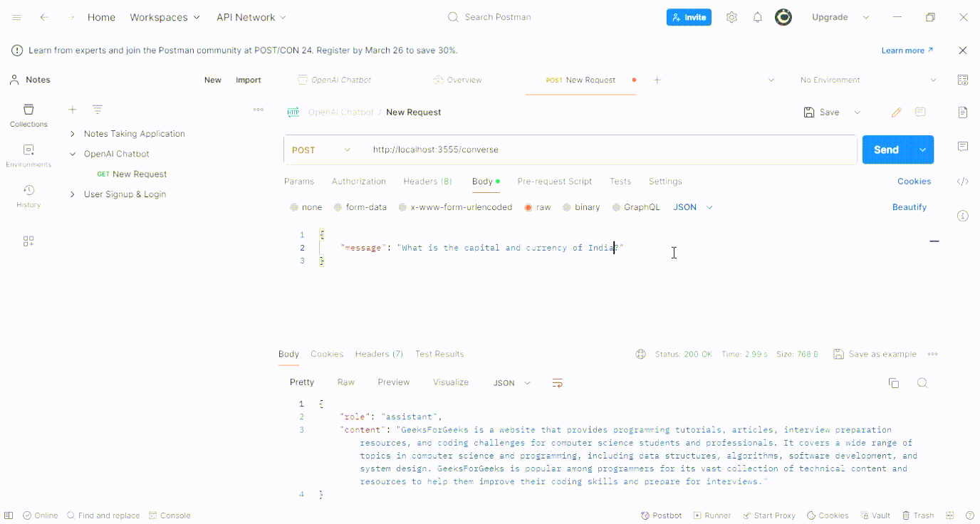The width and height of the screenshot is (980, 524).
Task: Click the edit pencil icon
Action: click(897, 112)
